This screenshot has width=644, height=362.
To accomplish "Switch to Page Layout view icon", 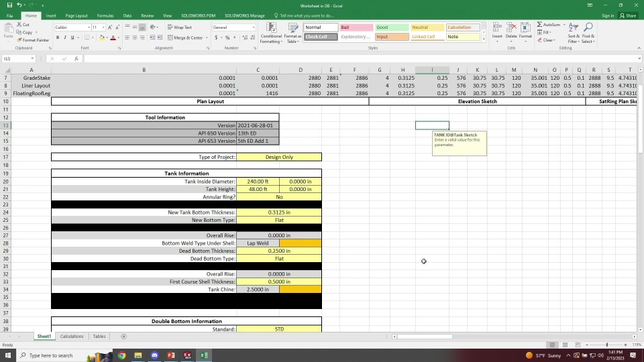I will [565, 345].
